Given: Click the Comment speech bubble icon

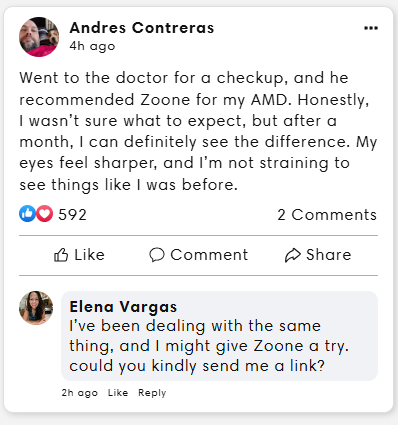Looking at the screenshot, I should 157,255.
